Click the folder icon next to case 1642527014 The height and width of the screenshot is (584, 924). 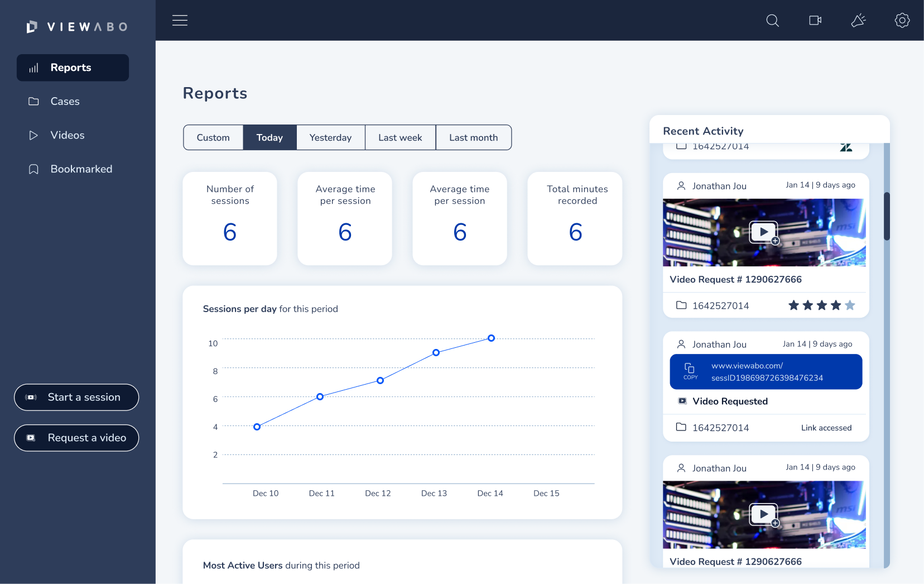[681, 305]
